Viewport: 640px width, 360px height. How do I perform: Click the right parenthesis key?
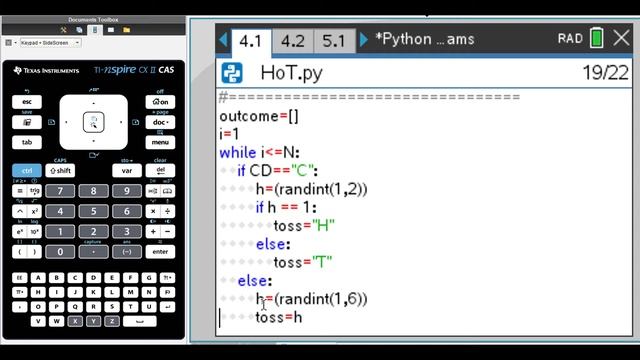click(x=34, y=252)
